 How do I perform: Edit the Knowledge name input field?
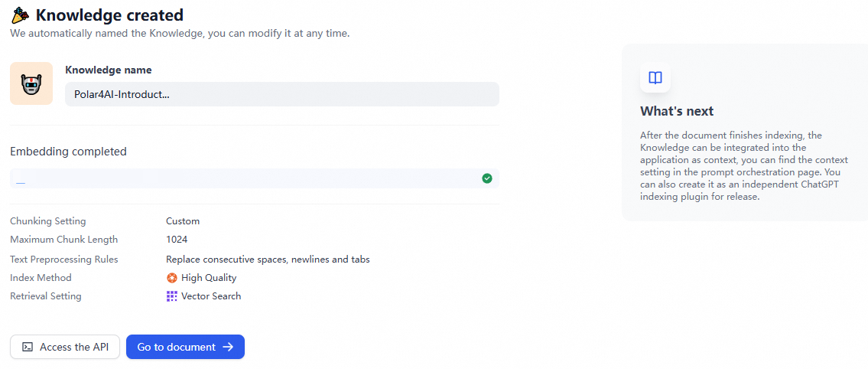281,94
